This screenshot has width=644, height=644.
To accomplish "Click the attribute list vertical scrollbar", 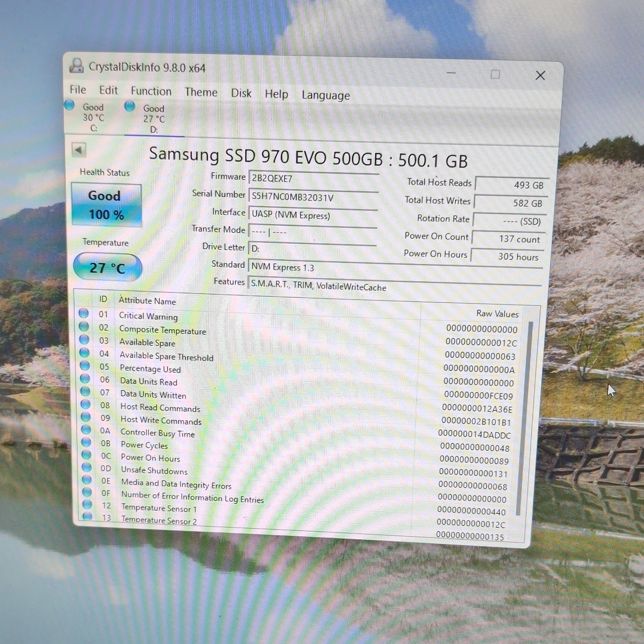I will [525, 419].
